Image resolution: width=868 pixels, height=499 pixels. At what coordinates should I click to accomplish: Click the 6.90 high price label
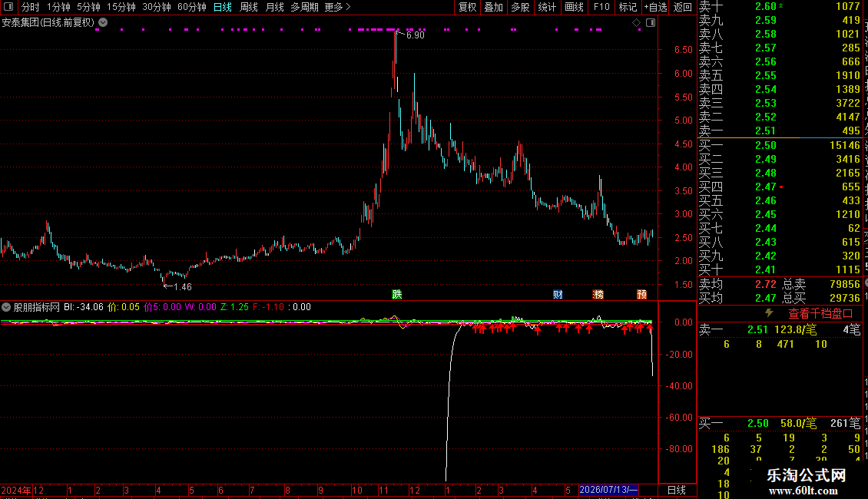pyautogui.click(x=415, y=35)
